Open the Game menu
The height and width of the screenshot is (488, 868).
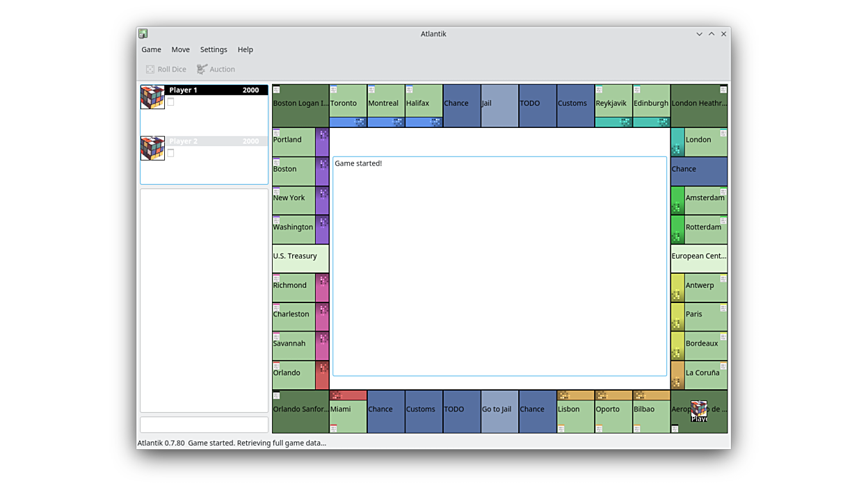[x=151, y=50]
